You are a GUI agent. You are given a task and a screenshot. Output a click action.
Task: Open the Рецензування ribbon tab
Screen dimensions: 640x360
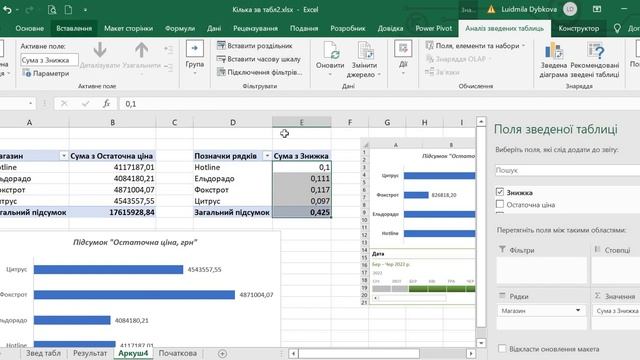pos(255,28)
